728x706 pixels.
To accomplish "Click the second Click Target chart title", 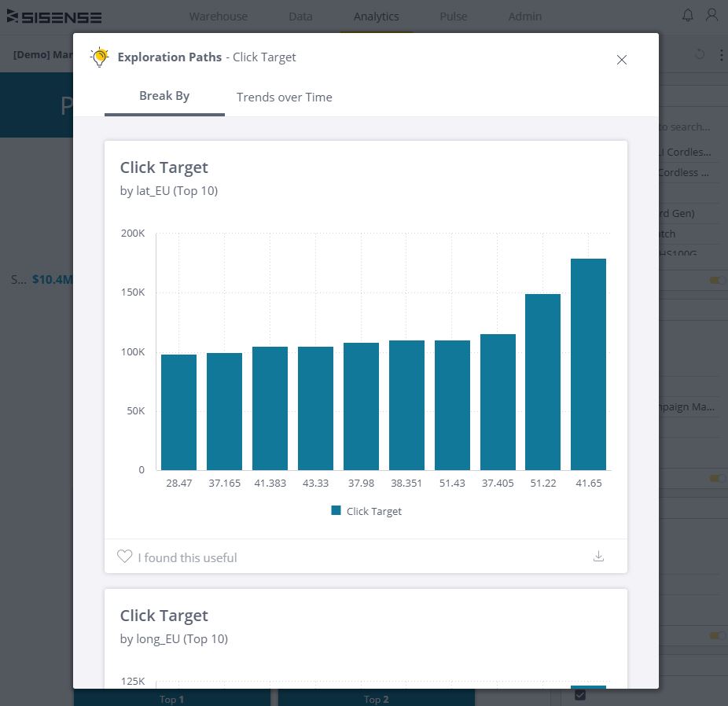I will pyautogui.click(x=164, y=616).
